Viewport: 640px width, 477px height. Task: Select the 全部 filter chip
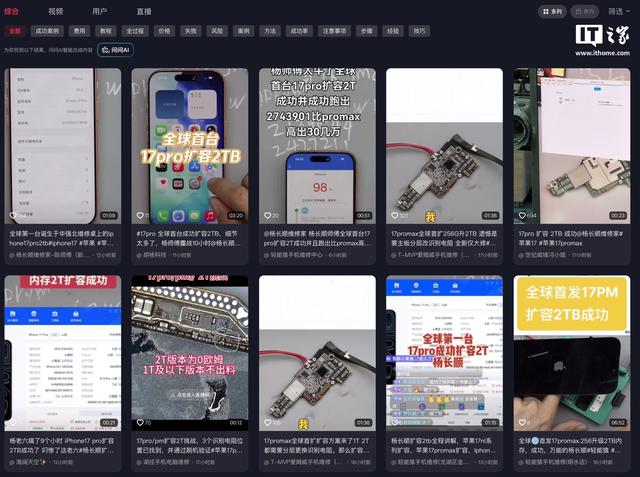tap(15, 31)
